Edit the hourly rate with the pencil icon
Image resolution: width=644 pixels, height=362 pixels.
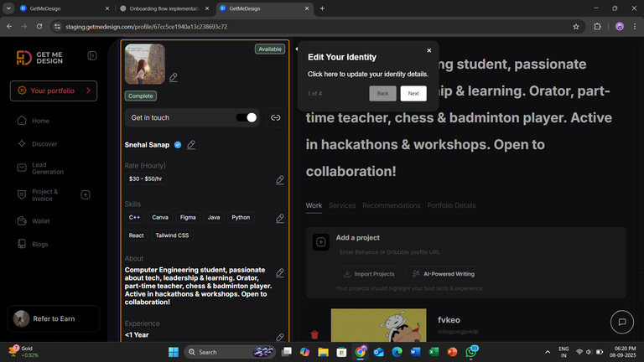pos(280,180)
